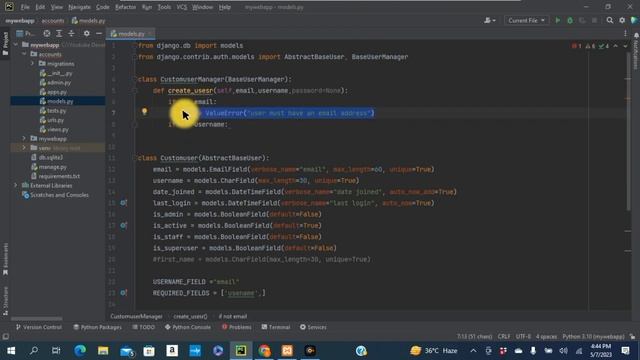Open Project panel options gear
The height and width of the screenshot is (360, 640).
coord(87,33)
